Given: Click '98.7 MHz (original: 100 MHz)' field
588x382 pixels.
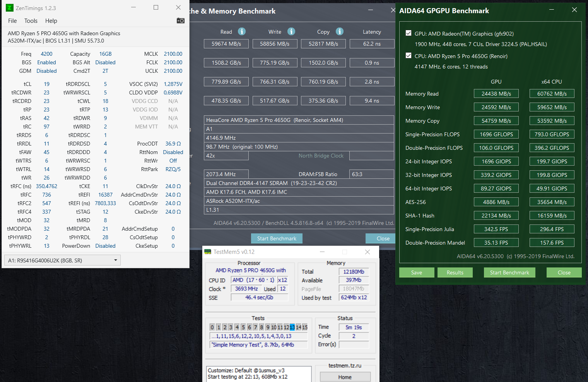Looking at the screenshot, I should [299, 147].
